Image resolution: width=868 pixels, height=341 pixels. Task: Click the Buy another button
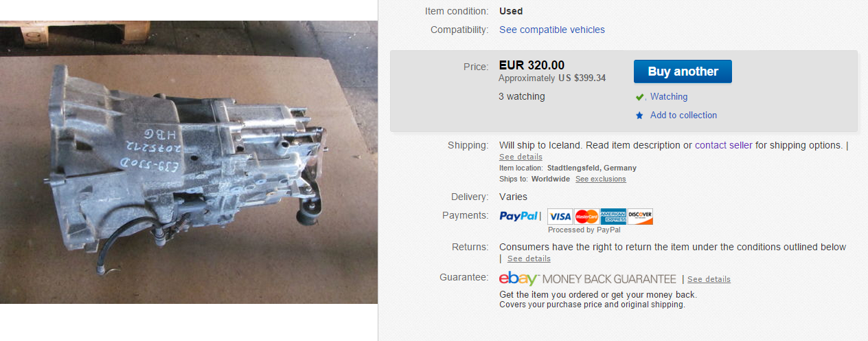pos(683,71)
